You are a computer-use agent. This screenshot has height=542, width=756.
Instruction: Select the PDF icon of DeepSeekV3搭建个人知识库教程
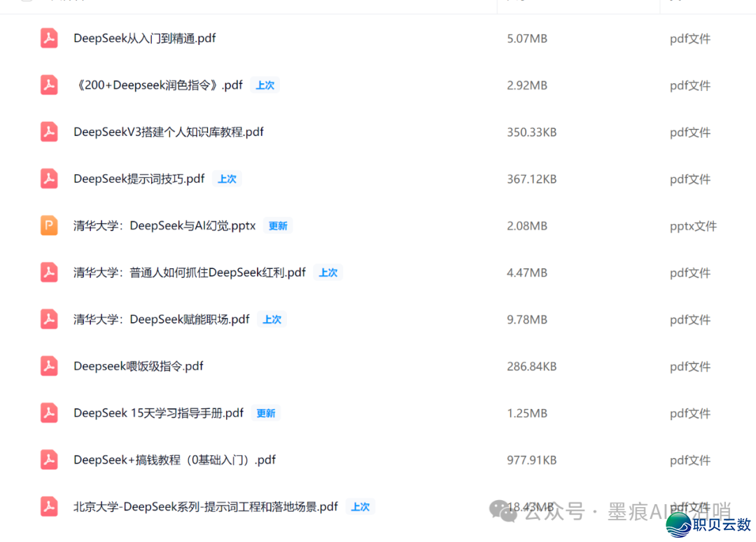pyautogui.click(x=49, y=132)
